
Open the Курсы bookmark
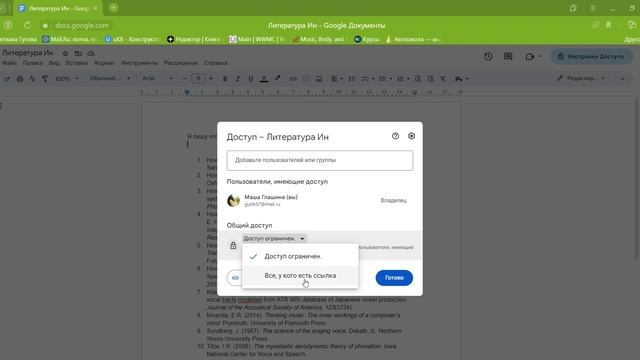(x=367, y=39)
